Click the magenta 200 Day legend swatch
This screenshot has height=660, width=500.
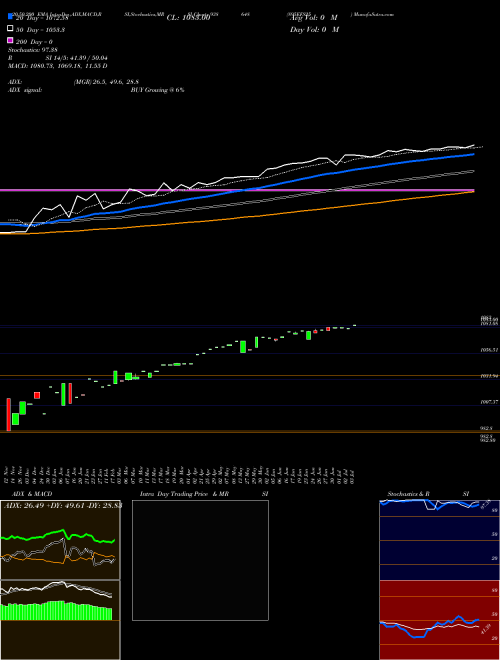pyautogui.click(x=10, y=40)
